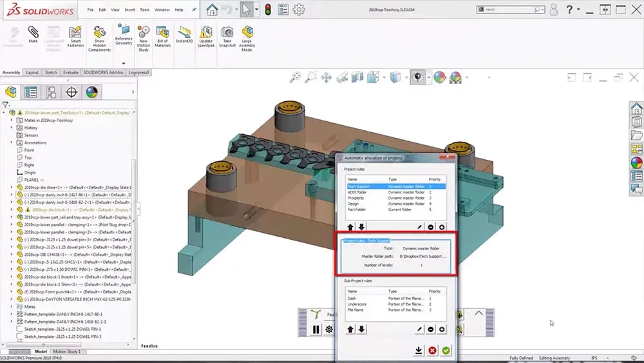
Task: Open the File menu
Action: [90, 10]
